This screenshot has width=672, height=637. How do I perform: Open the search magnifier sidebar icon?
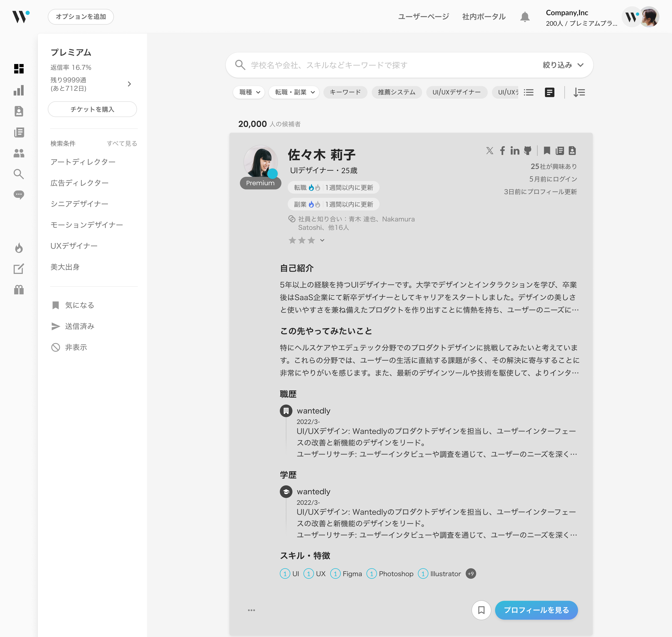[19, 174]
